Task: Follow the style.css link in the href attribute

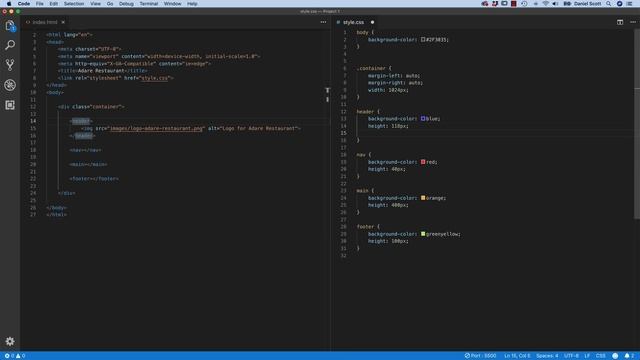Action: tap(155, 78)
